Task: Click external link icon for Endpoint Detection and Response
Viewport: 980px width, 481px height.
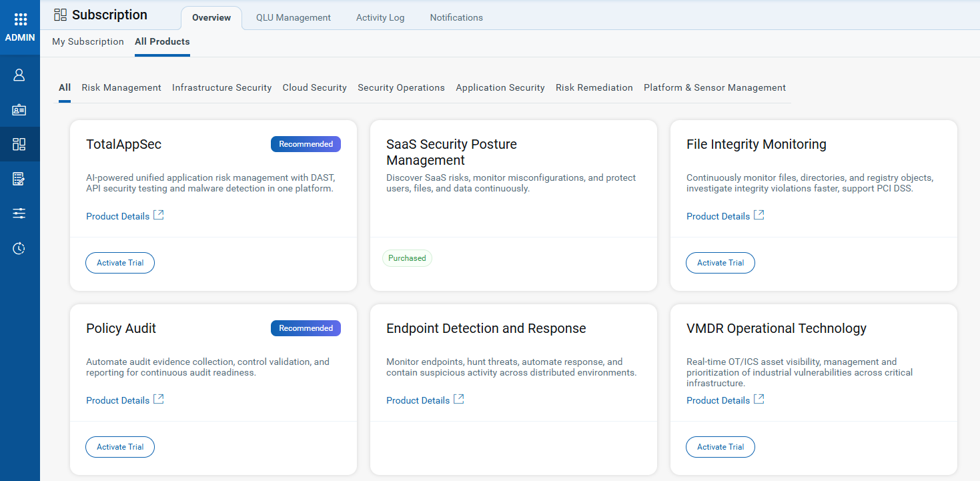Action: pos(459,399)
